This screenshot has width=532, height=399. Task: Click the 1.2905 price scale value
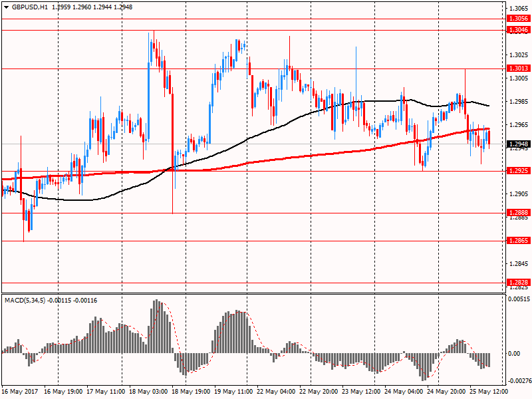[x=519, y=194]
